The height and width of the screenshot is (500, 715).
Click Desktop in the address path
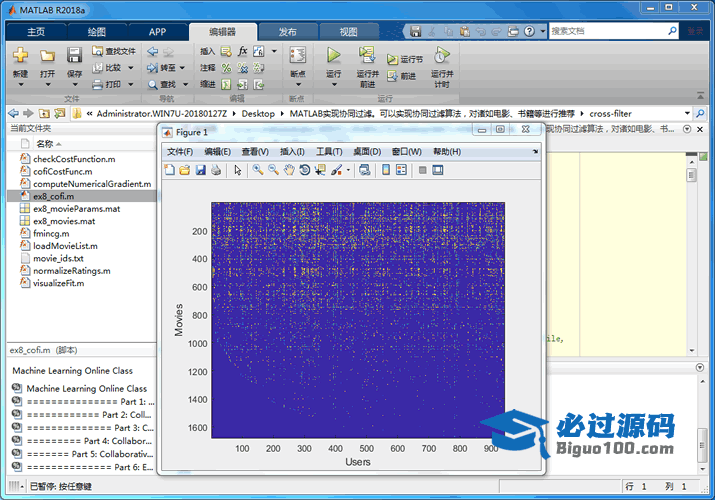pos(258,113)
